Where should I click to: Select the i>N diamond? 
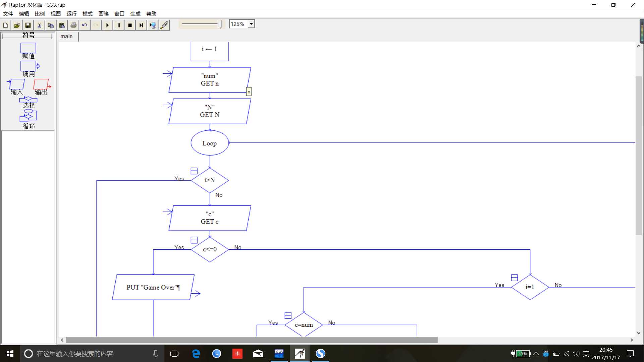[x=210, y=180]
